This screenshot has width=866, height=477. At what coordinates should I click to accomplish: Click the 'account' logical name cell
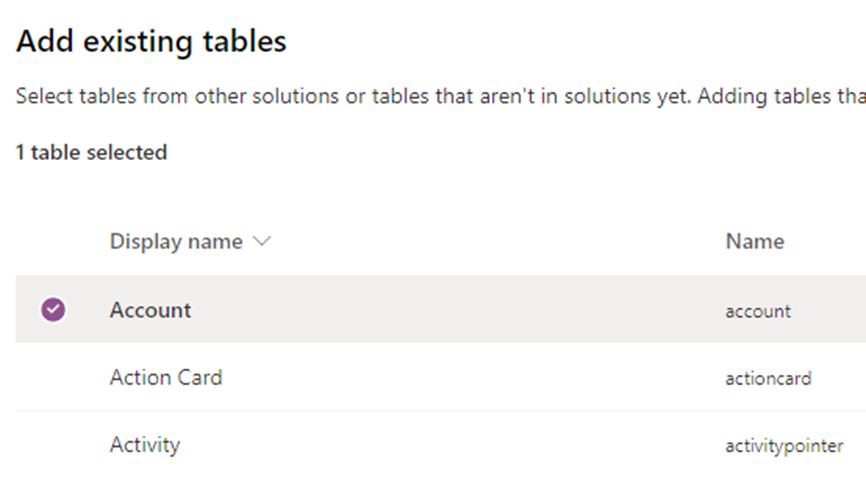[x=758, y=311]
